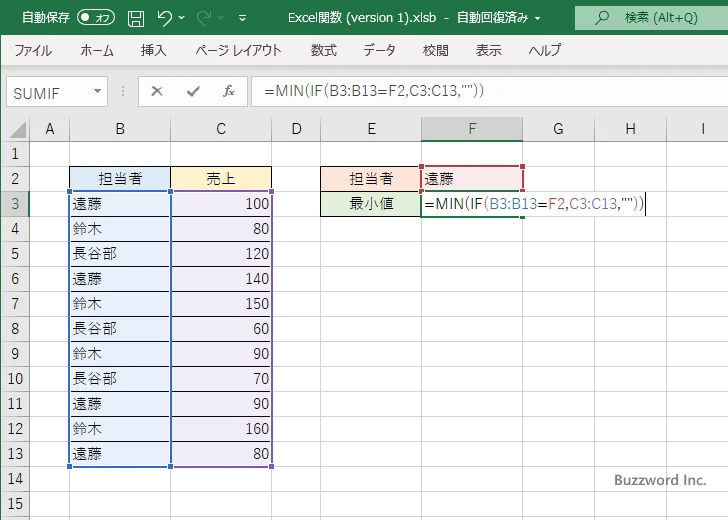Click the cell with value 160
Viewport: 728px width, 520px height.
click(x=221, y=429)
